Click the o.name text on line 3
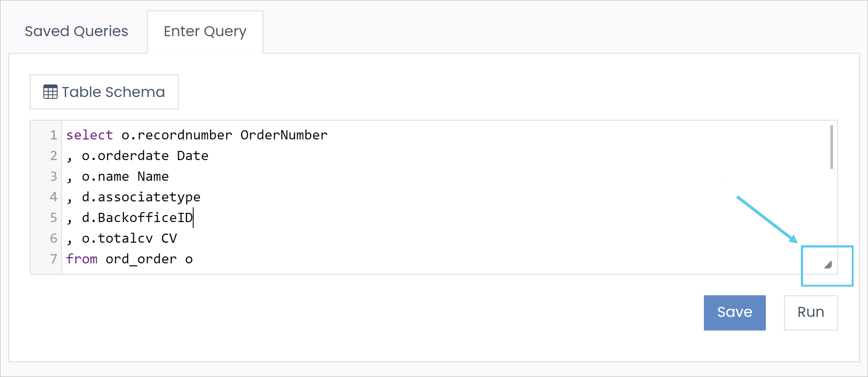This screenshot has height=377, width=868. point(105,176)
